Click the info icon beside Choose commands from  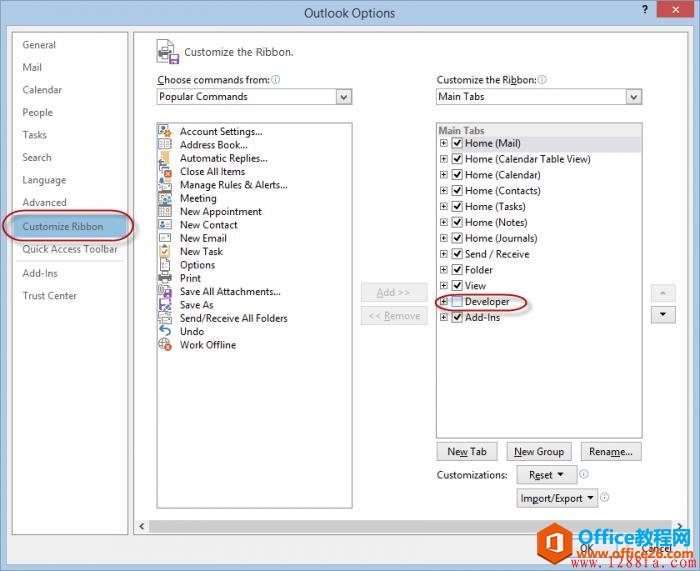(x=275, y=80)
